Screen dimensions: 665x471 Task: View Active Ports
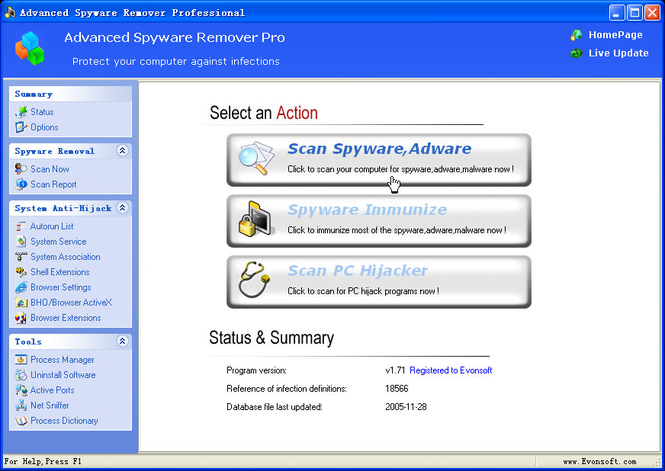(x=52, y=390)
